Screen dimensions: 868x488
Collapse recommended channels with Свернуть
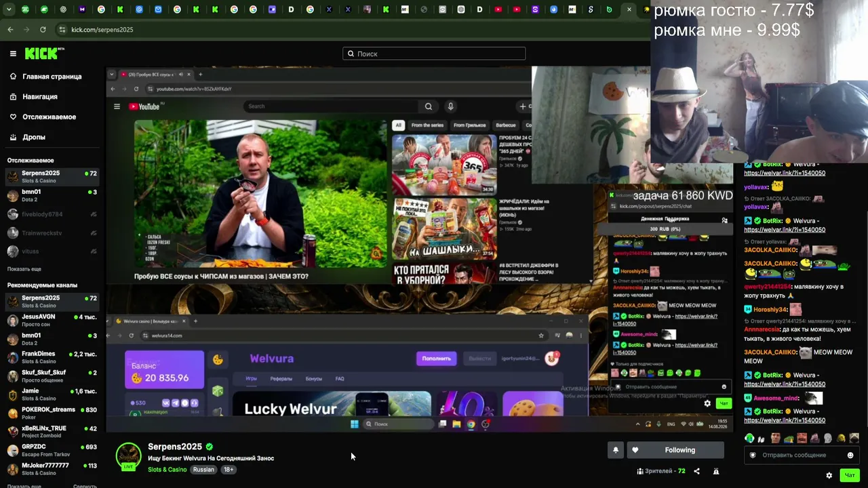pos(85,486)
